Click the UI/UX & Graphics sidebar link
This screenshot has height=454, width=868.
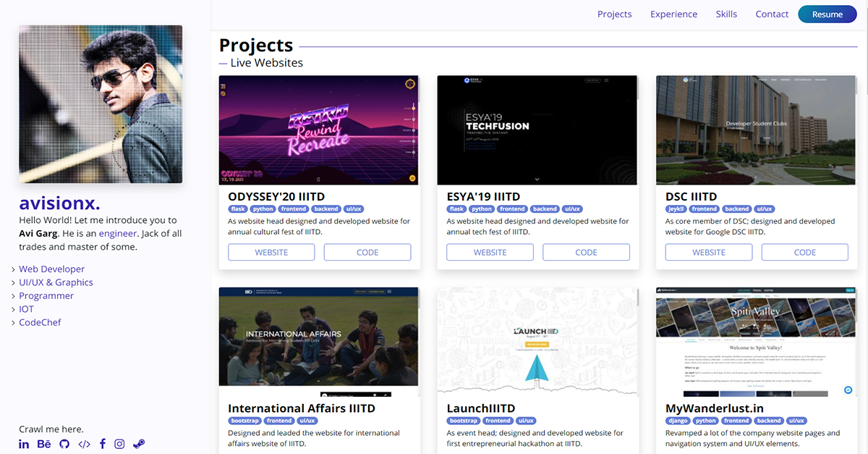(56, 282)
